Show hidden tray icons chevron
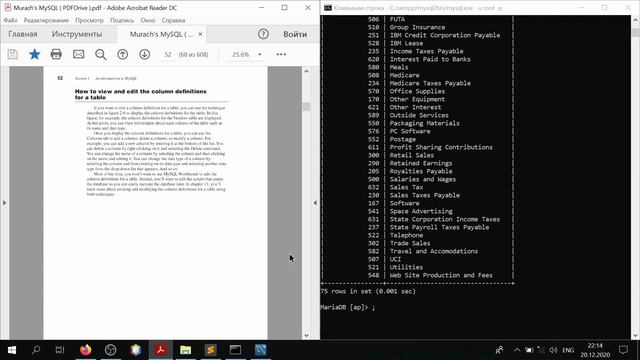Image resolution: width=640 pixels, height=360 pixels. pyautogui.click(x=517, y=350)
